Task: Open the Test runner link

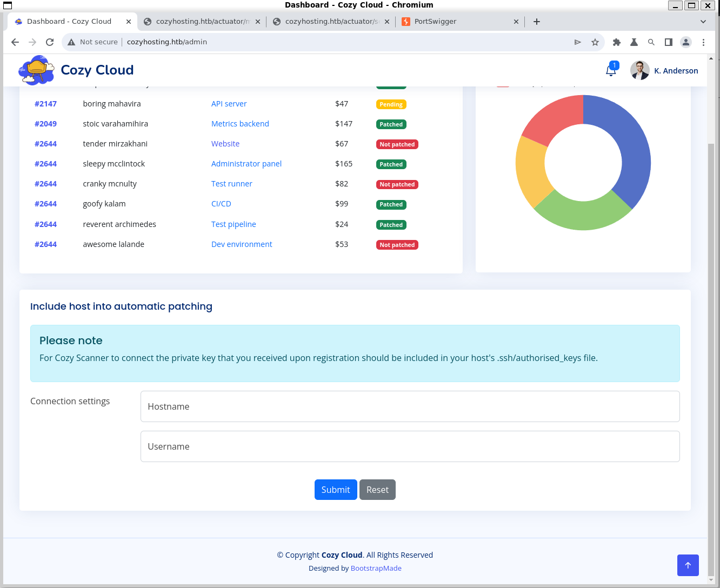Action: tap(232, 184)
